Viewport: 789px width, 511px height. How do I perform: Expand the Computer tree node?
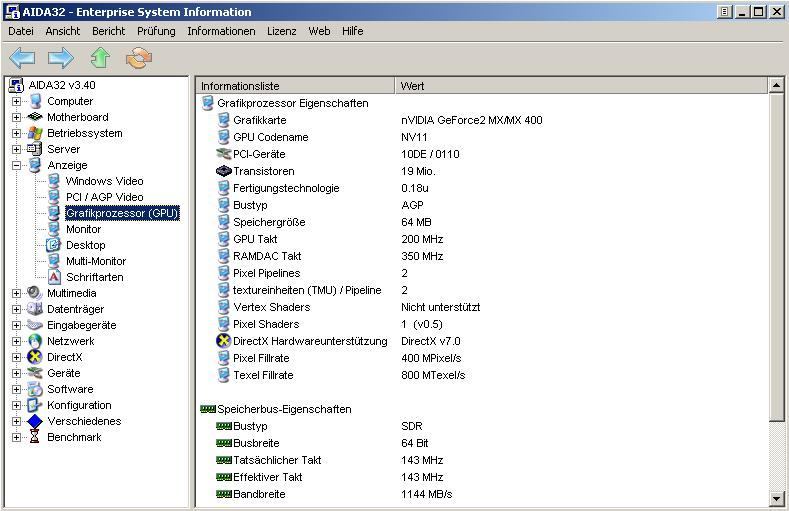pos(17,102)
